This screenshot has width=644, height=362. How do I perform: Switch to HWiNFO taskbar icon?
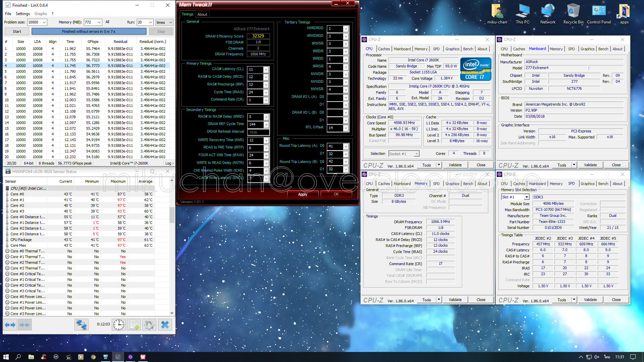pyautogui.click(x=106, y=357)
